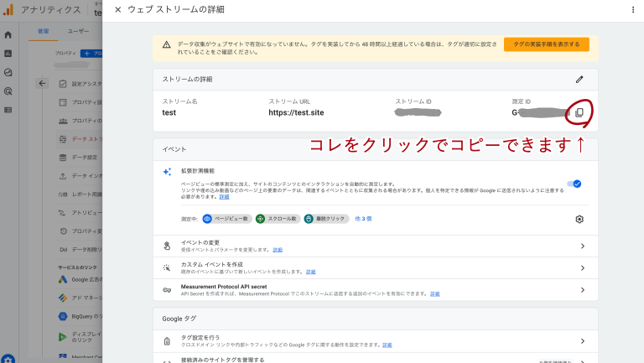Image resolution: width=644 pixels, height=363 pixels.
Task: Click the Analytics logo in header
Action: click(8, 9)
